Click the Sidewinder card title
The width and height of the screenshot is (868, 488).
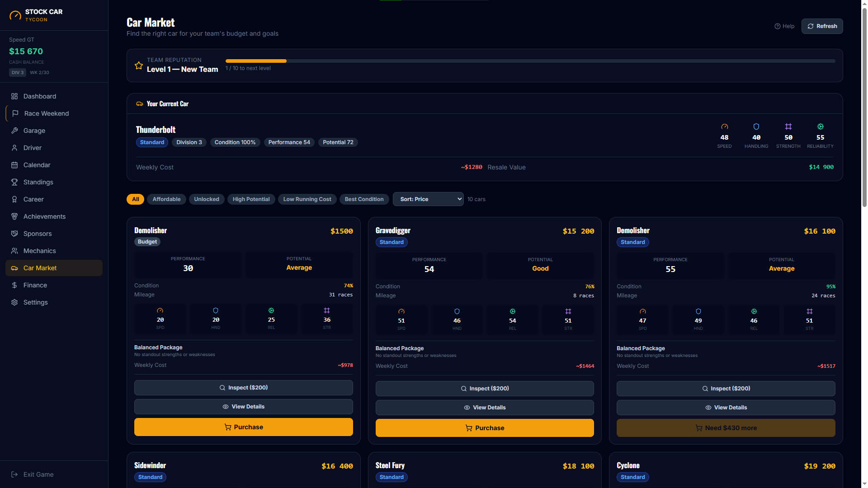[x=150, y=465]
